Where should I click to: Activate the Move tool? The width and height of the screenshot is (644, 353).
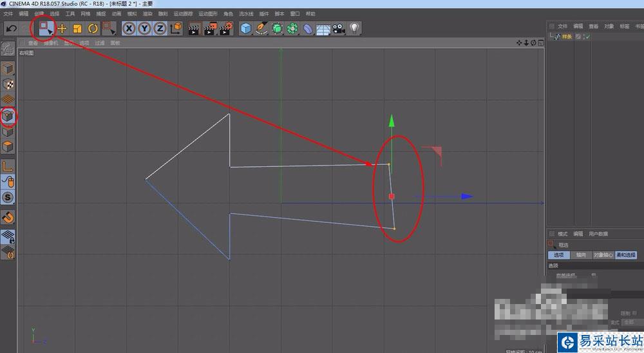pyautogui.click(x=62, y=28)
